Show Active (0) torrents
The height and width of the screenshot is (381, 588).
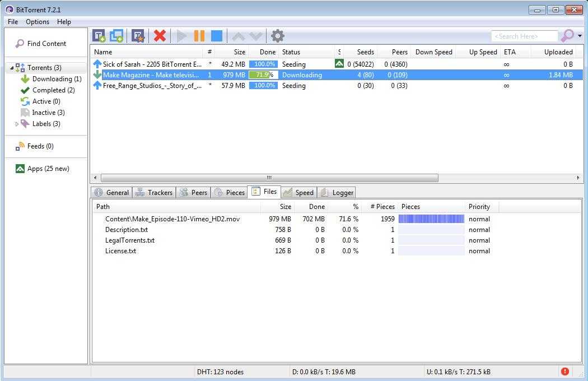tap(40, 101)
